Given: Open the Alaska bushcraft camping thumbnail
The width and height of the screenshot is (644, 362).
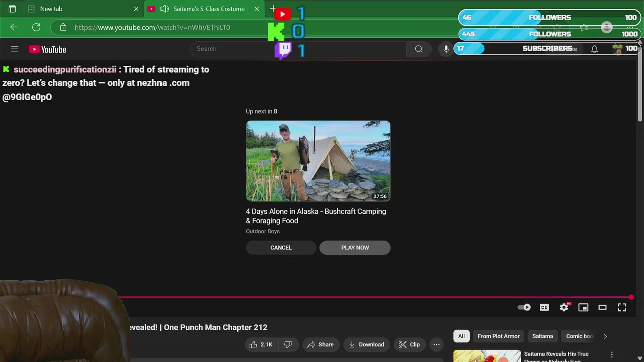Looking at the screenshot, I should pos(318,161).
